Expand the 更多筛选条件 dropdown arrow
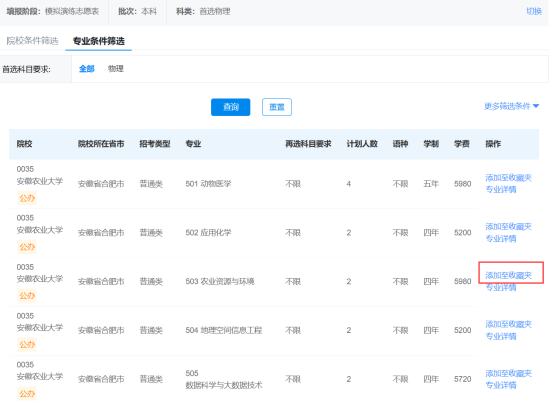Viewport: 553px width, 405px height. tap(536, 106)
